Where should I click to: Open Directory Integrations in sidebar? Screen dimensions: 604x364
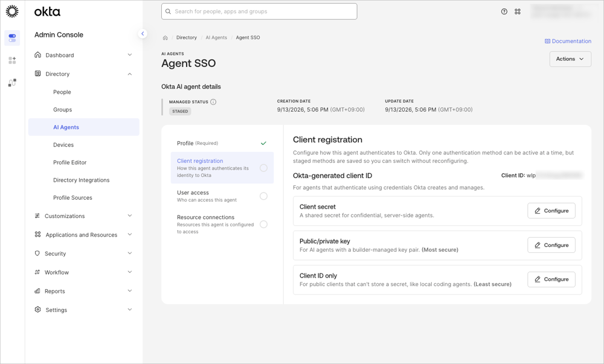[82, 180]
